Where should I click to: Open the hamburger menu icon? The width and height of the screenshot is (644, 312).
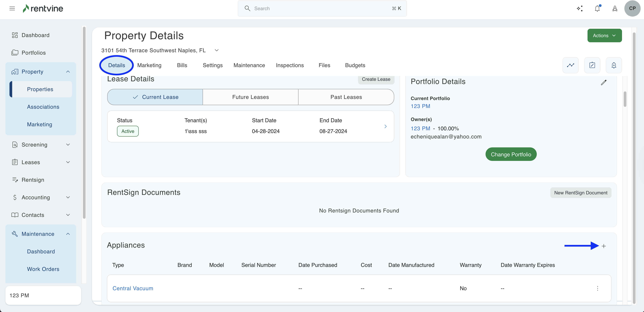pos(12,8)
